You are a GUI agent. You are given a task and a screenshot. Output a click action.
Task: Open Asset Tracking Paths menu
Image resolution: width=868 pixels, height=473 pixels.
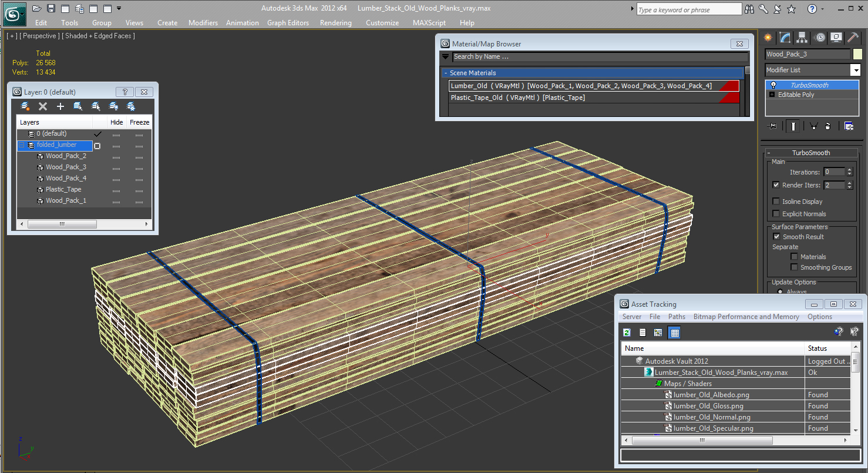point(677,317)
